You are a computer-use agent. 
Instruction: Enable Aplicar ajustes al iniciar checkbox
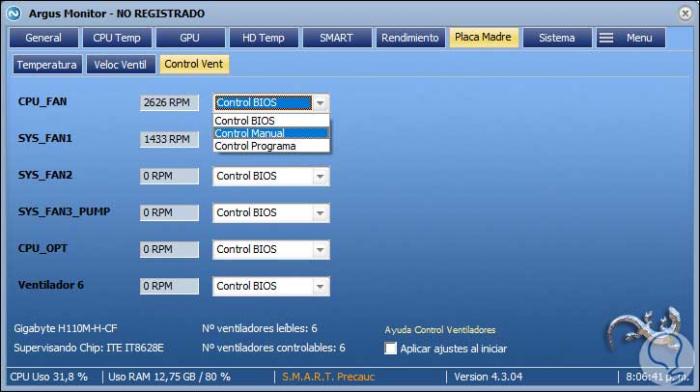click(391, 348)
